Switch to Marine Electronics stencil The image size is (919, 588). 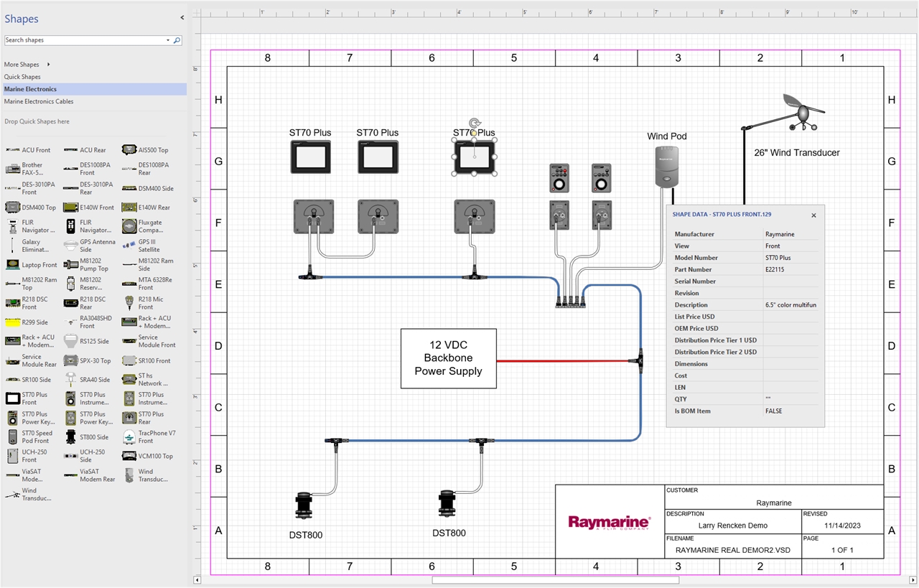pyautogui.click(x=93, y=89)
